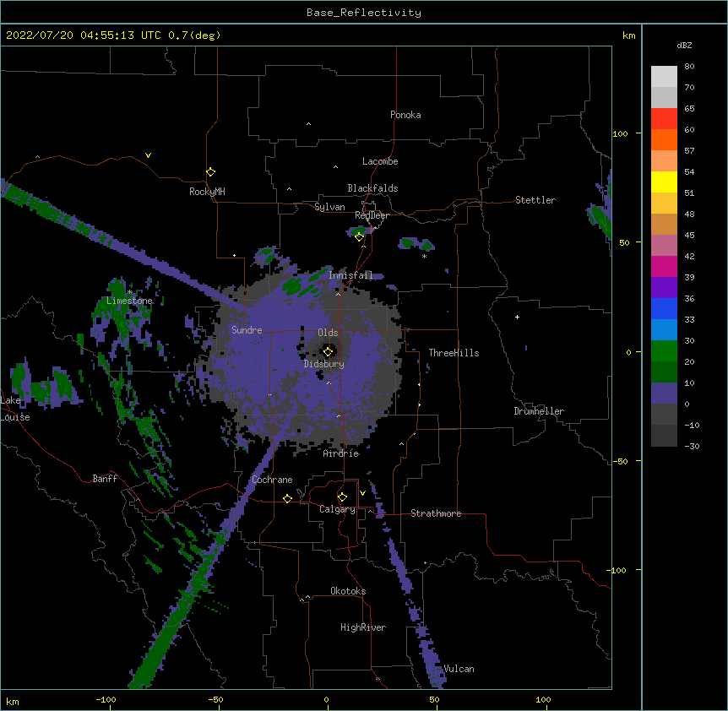The image size is (728, 711).
Task: Click the yellow diamond marker above Calgary
Action: pyautogui.click(x=342, y=497)
